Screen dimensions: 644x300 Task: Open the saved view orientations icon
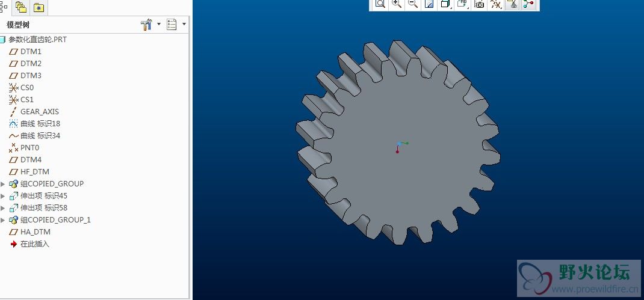click(x=462, y=4)
